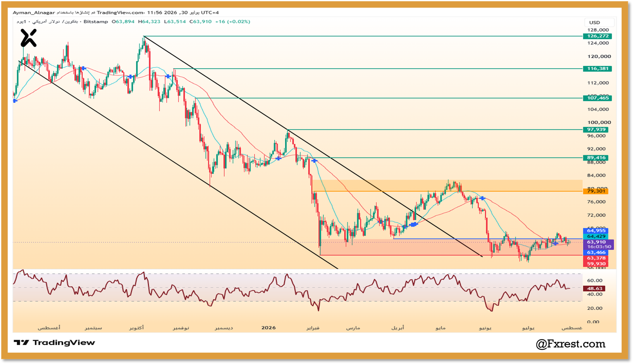Click the TradingView logo at bottom left
The image size is (633, 364).
[x=54, y=343]
